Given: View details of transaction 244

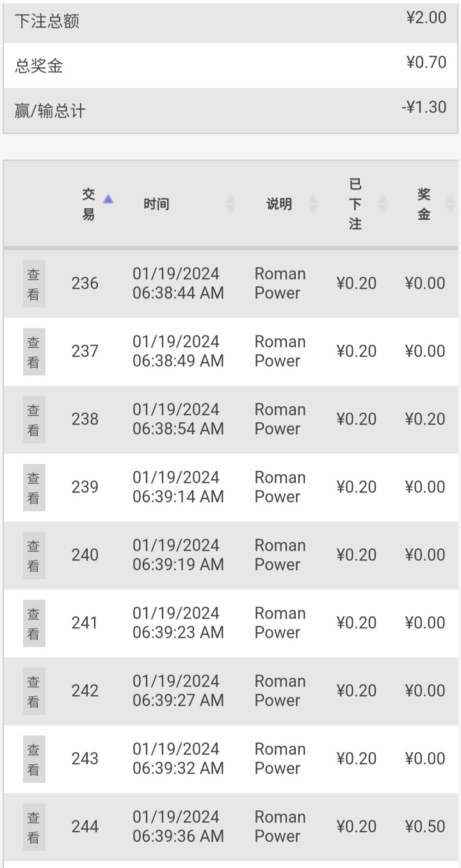Looking at the screenshot, I should 34,827.
